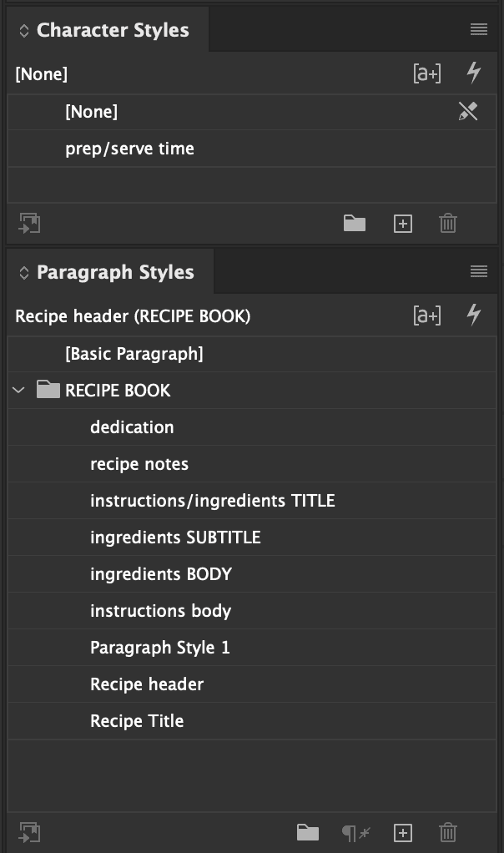The width and height of the screenshot is (504, 853).
Task: Open the Character Styles panel menu
Action: 478,30
